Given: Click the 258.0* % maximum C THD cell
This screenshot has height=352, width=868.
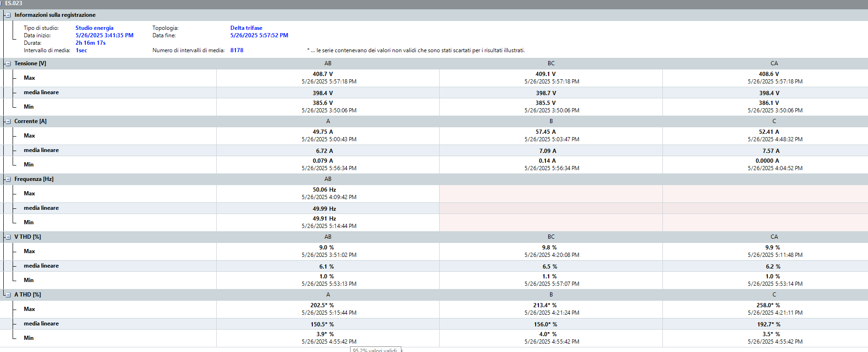Looking at the screenshot, I should coord(774,309).
